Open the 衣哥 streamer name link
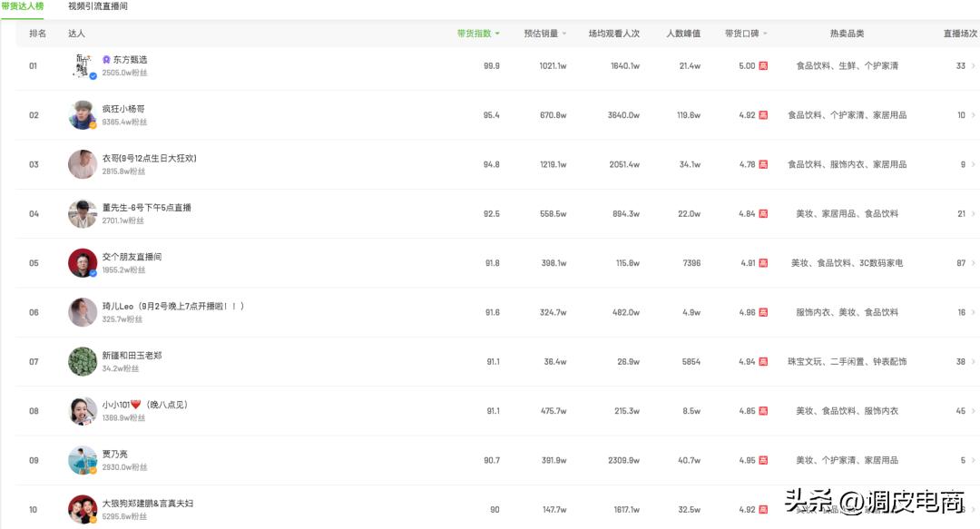This screenshot has width=980, height=529. pos(149,158)
